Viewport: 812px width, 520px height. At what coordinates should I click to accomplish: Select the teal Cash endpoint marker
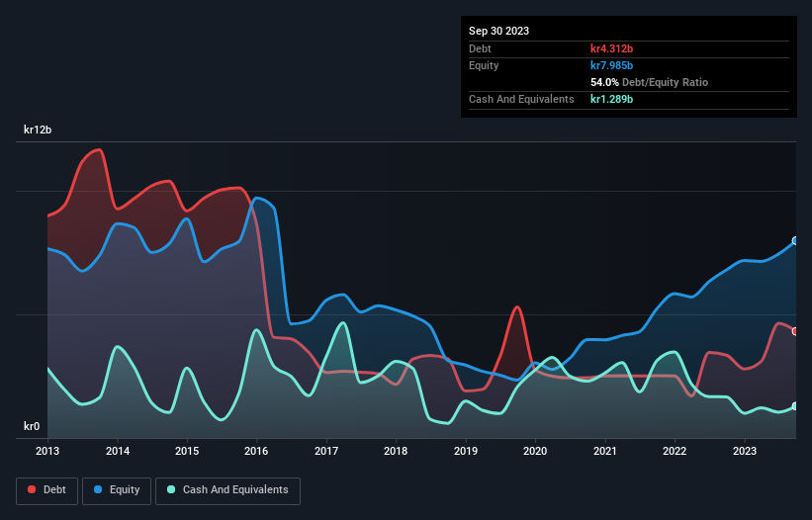[x=795, y=406]
